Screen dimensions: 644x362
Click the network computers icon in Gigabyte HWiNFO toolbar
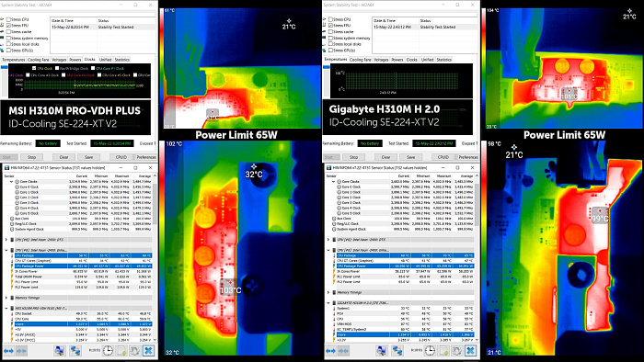(x=397, y=351)
